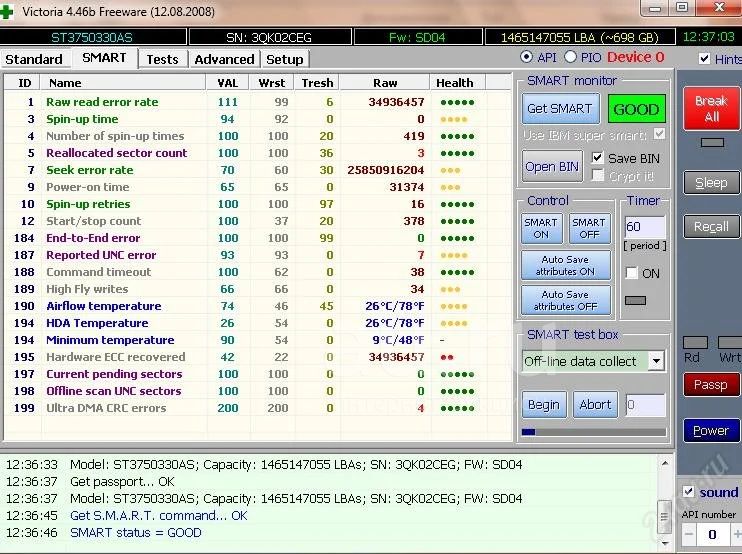Decrease the API number with minus
Screen dimensions: 742x554
(689, 535)
